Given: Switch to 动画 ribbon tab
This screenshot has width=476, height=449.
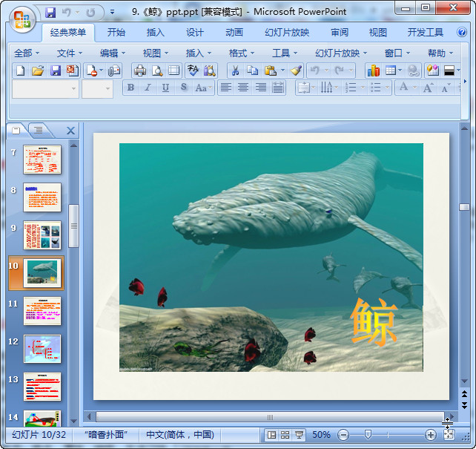Looking at the screenshot, I should pos(234,32).
